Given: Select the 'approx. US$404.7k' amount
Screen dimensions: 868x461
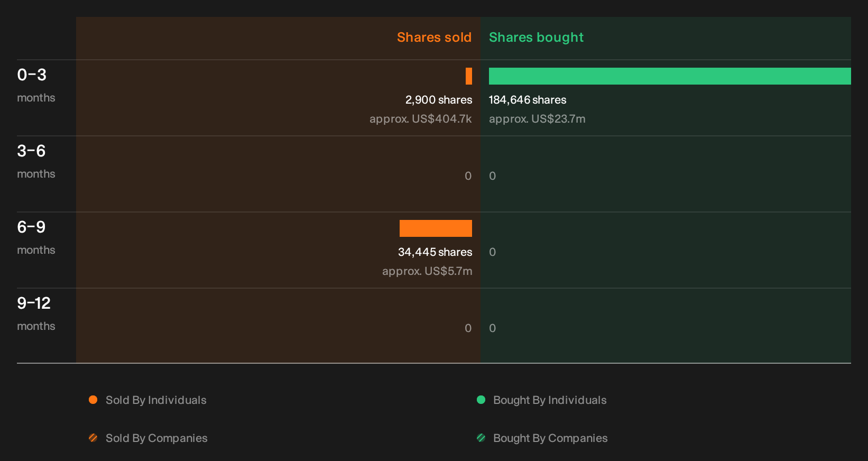Looking at the screenshot, I should (421, 119).
